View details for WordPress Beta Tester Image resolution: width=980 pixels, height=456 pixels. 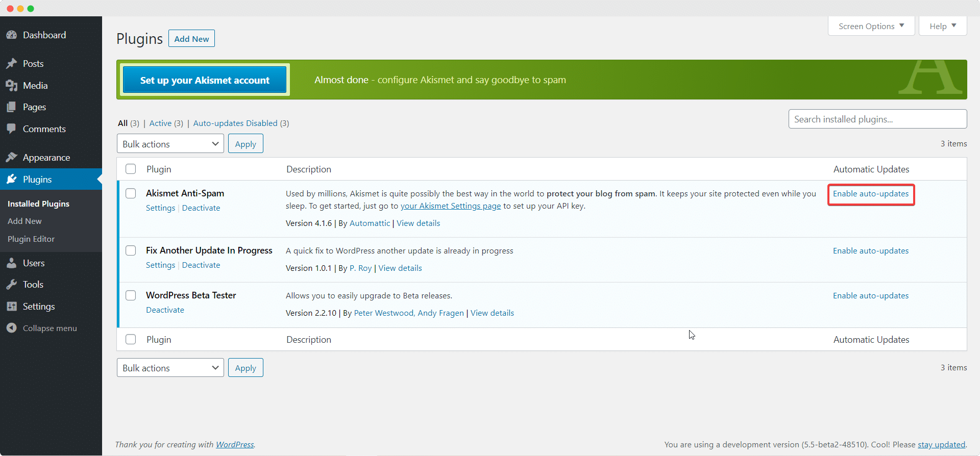pyautogui.click(x=492, y=313)
